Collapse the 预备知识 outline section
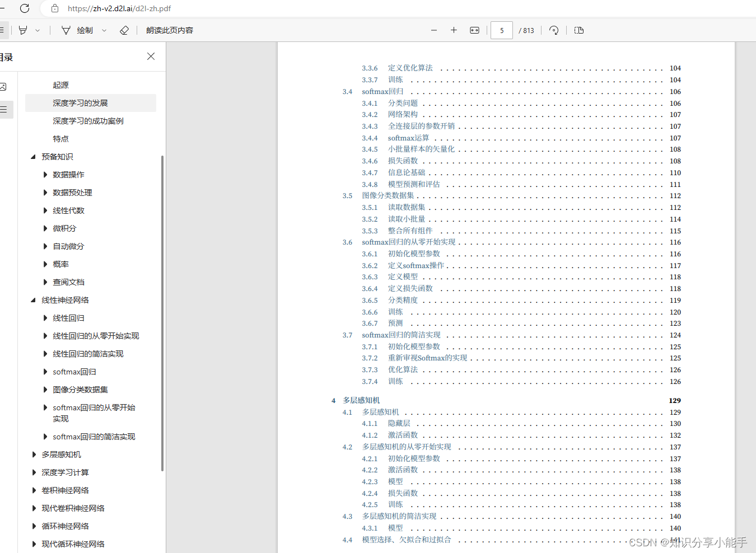 33,157
